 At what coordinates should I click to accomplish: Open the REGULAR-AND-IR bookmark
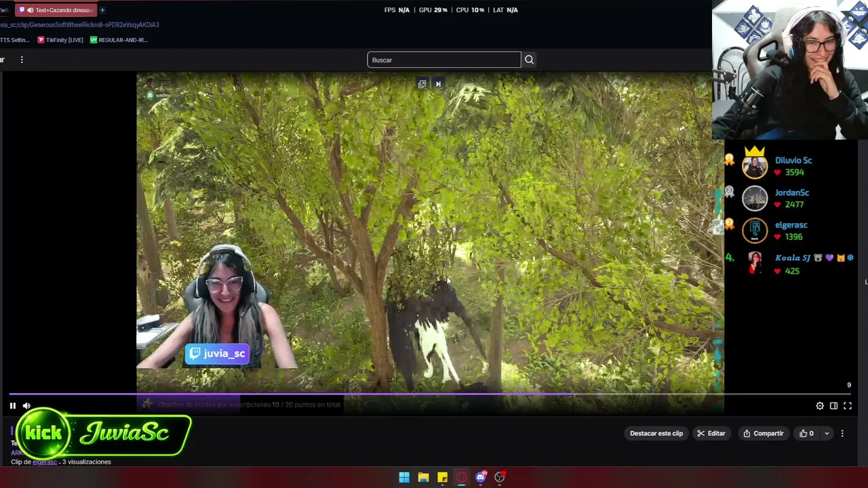point(119,40)
